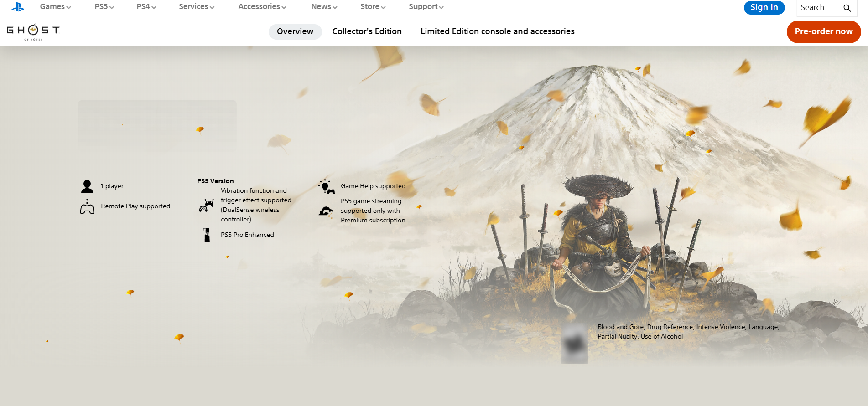The image size is (868, 406).
Task: Open the Store dropdown
Action: click(373, 7)
